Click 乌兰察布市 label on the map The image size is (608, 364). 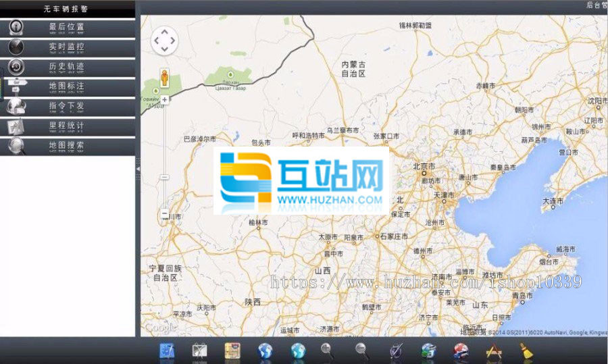[x=343, y=130]
